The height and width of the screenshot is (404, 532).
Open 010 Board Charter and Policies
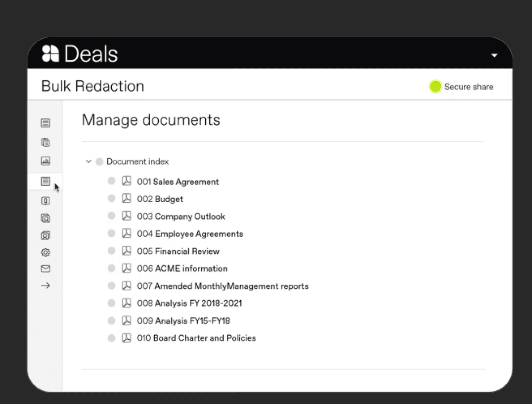coord(196,338)
